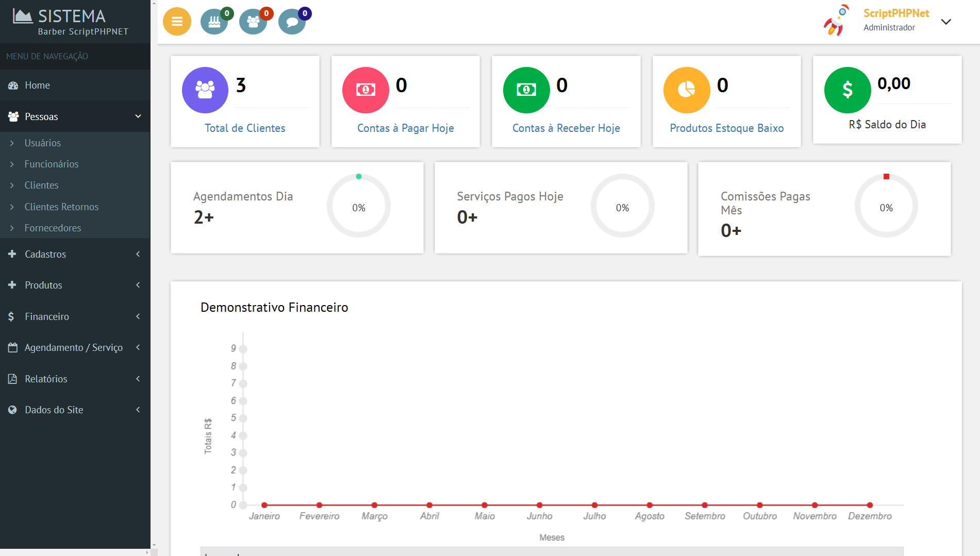Viewport: 980px width, 556px height.
Task: Click the orange hamburger menu button
Action: [x=177, y=22]
